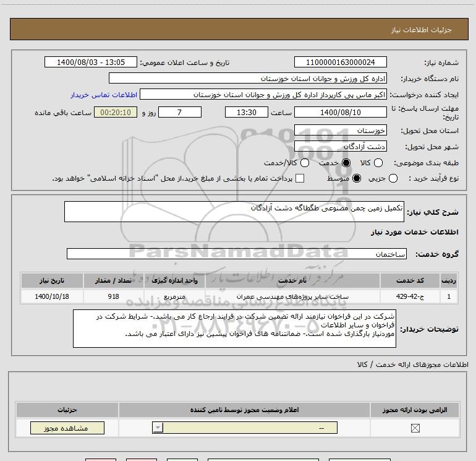Click the اطلاعات مجوزهای ارائه خدمت / کالا heading
Viewport: 476px width, 461px height.
point(412,364)
